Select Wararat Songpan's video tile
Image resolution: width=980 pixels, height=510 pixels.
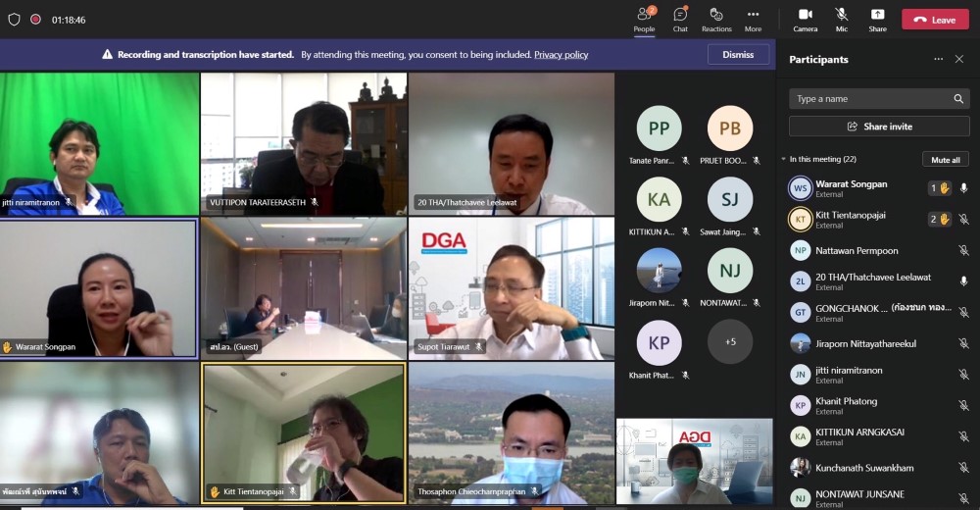[99, 287]
